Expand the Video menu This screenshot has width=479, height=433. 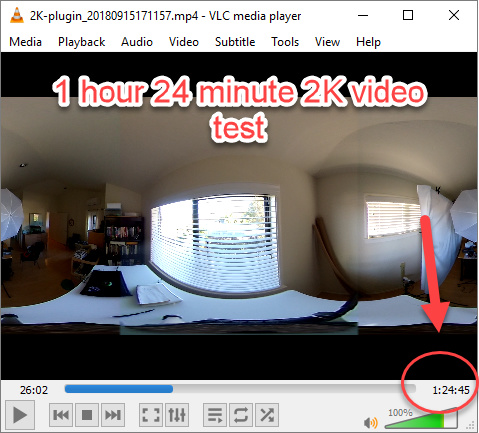(184, 42)
